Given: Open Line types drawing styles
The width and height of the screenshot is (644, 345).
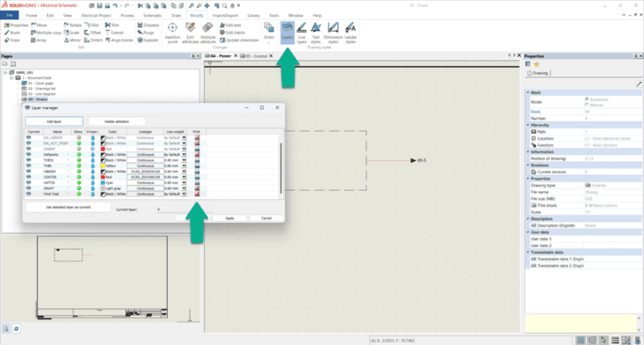Looking at the screenshot, I should click(302, 33).
